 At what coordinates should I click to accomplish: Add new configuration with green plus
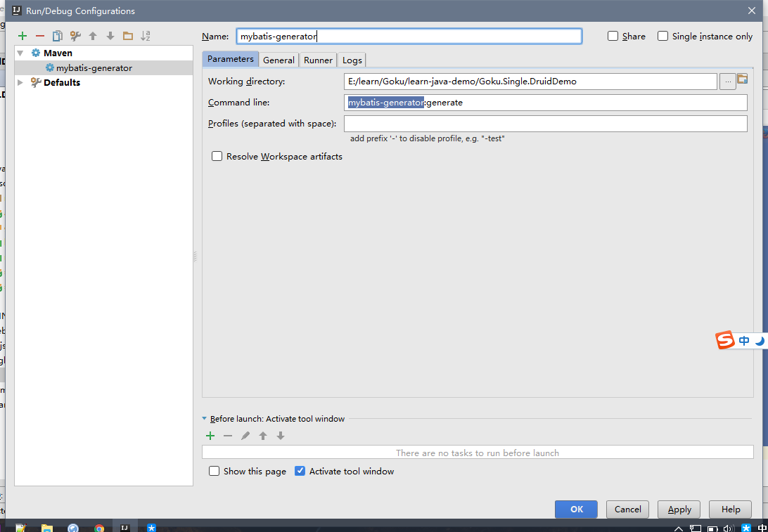(22, 36)
